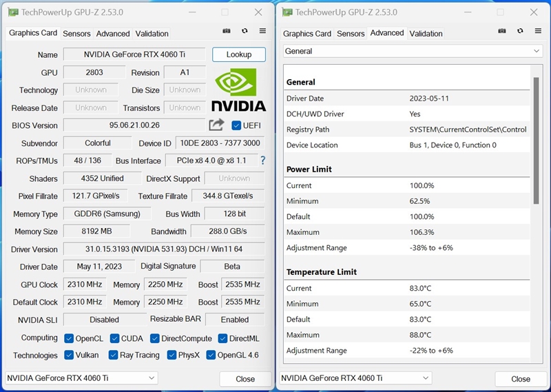Screen dimensions: 551x392
Task: Click refresh icon in right GPU-Z window
Action: (520, 31)
